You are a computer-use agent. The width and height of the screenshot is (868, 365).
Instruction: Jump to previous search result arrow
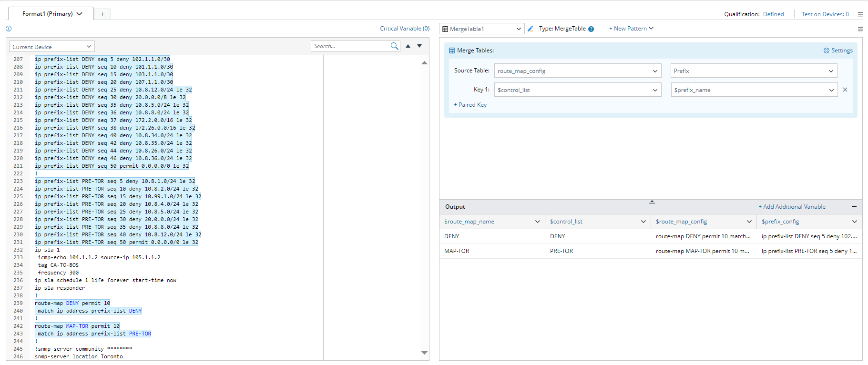point(408,46)
